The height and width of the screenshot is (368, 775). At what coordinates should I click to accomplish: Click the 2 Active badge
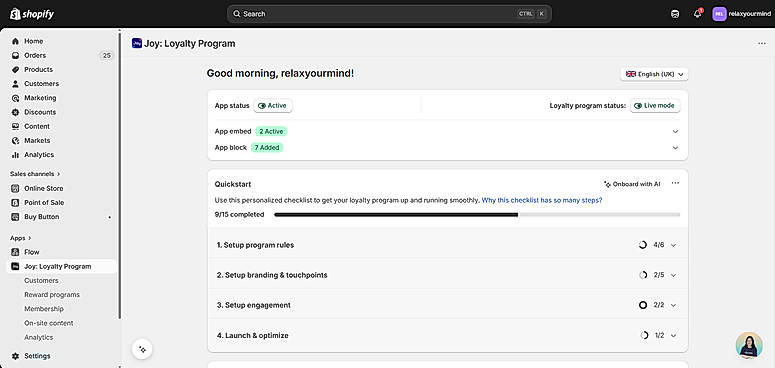pos(271,131)
